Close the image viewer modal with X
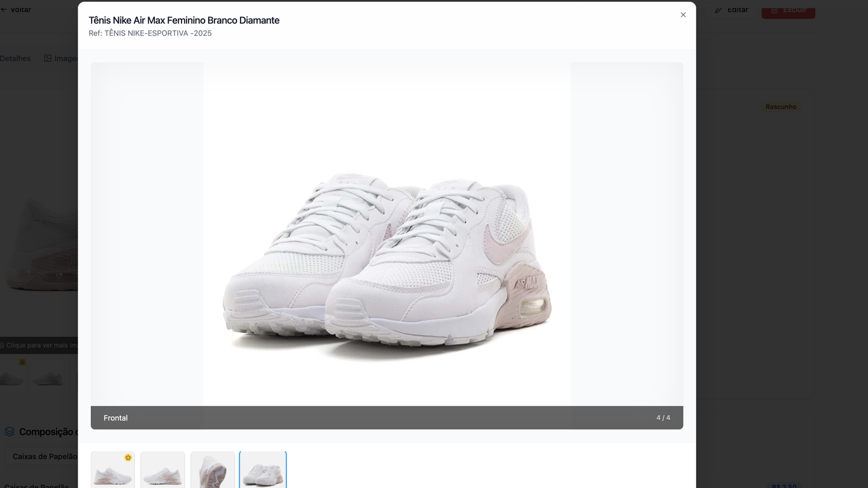868x488 pixels. tap(683, 15)
